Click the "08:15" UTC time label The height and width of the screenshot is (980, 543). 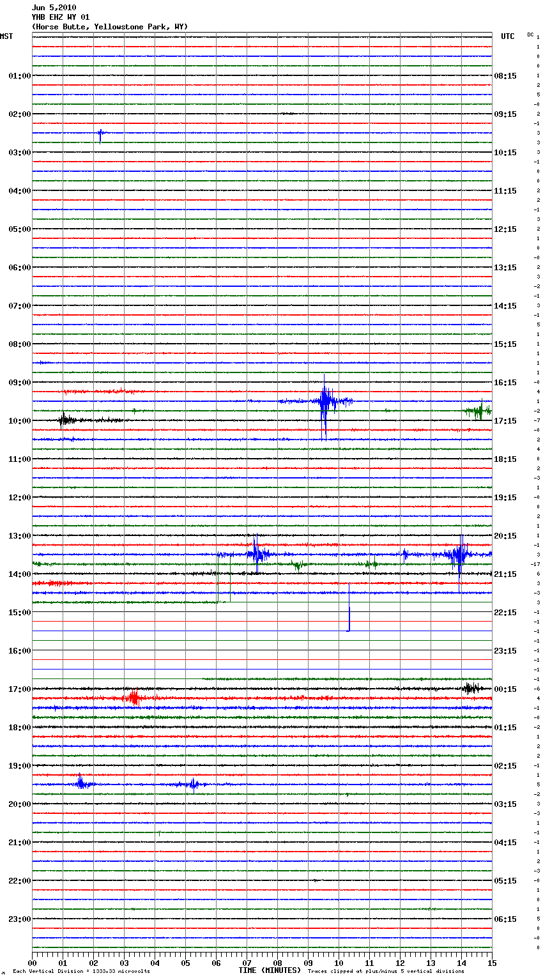point(505,75)
